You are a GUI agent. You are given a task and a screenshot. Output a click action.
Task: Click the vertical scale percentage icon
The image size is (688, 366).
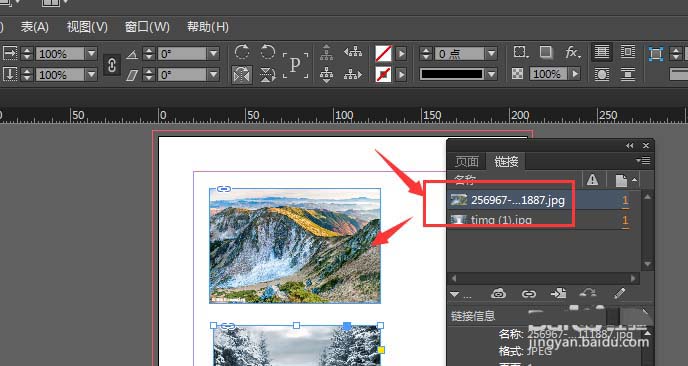point(9,75)
